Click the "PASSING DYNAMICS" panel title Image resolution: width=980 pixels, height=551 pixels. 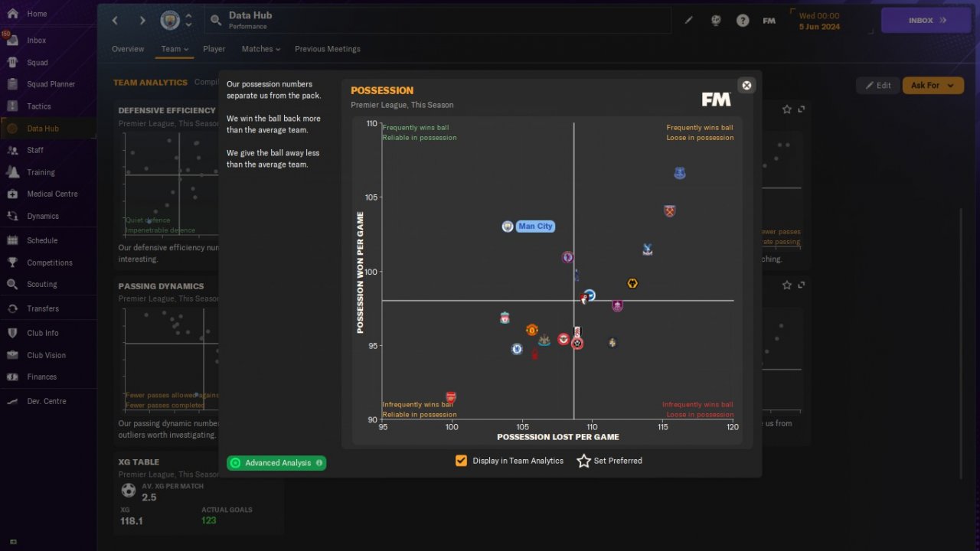[x=161, y=287]
